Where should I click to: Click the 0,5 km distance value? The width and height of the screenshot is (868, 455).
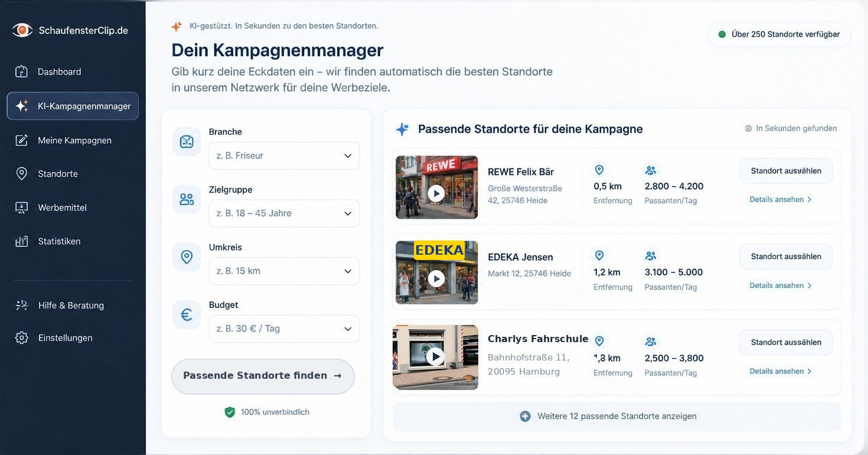pos(608,186)
